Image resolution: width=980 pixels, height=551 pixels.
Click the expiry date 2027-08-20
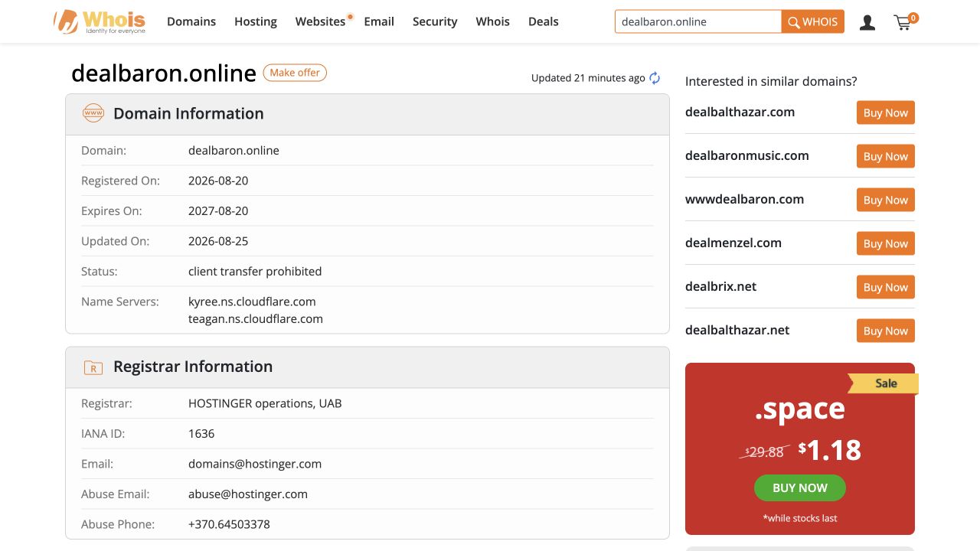[218, 211]
